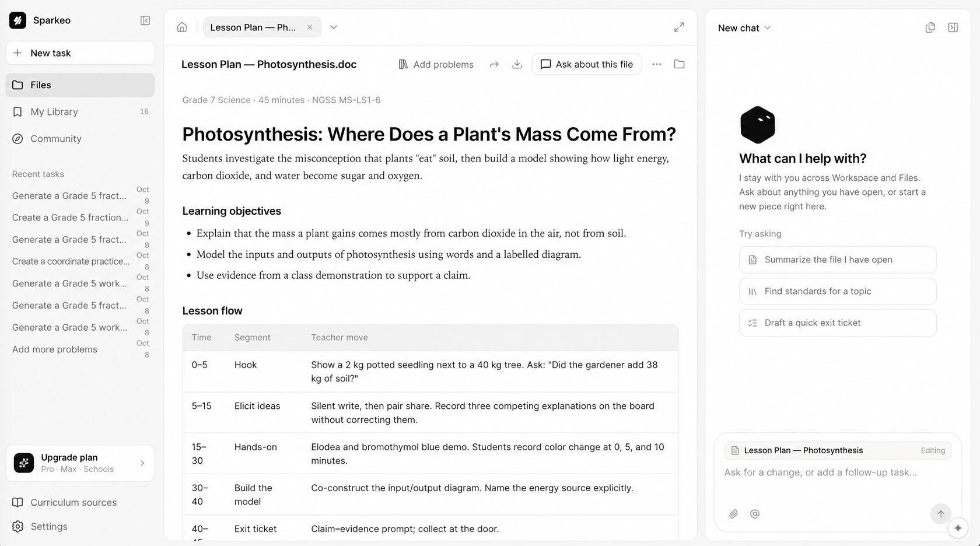The height and width of the screenshot is (546, 980).
Task: Download the lesson plan document
Action: coord(517,64)
